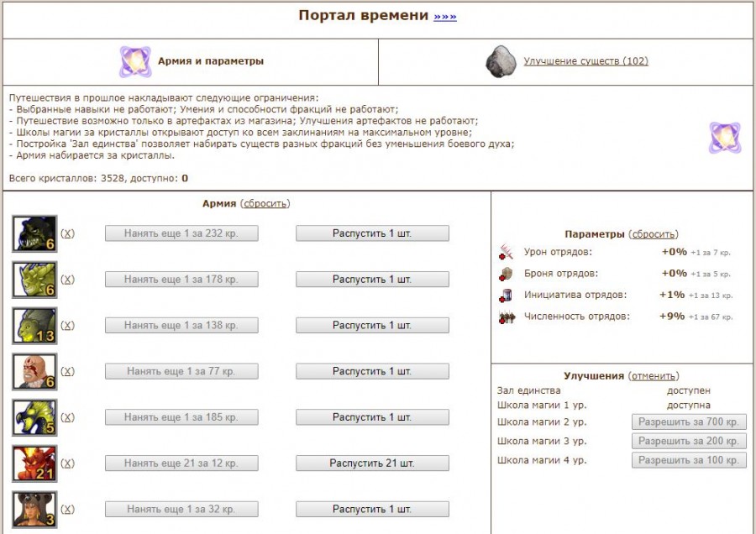Dismiss 1 unit in the 178 кр. row
Viewport: 756px width, 534px height.
(x=372, y=279)
